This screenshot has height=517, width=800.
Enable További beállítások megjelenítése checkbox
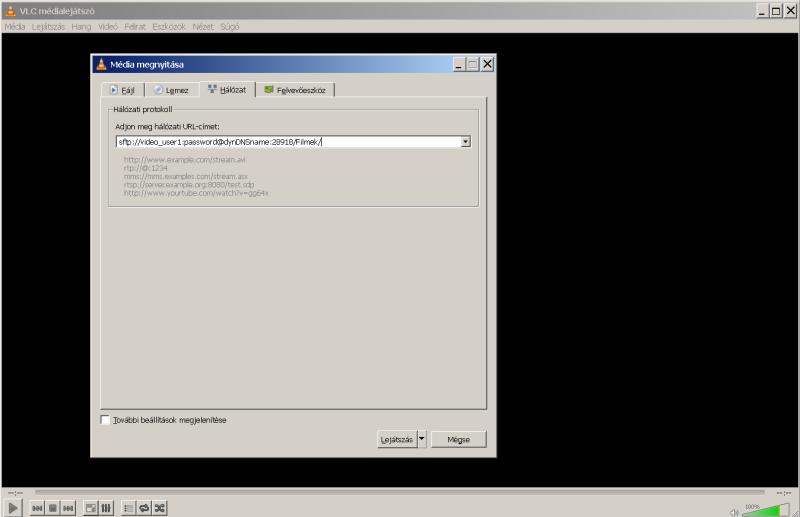(105, 420)
